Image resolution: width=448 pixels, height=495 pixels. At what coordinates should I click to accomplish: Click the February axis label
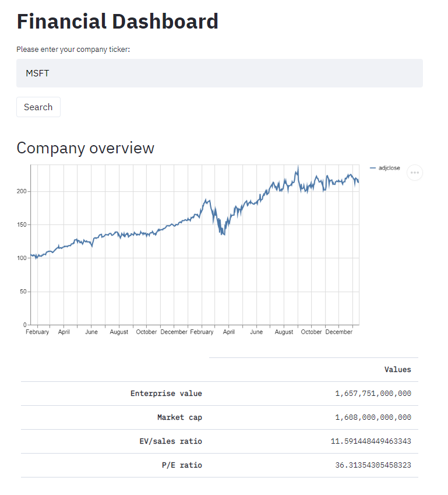[37, 331]
